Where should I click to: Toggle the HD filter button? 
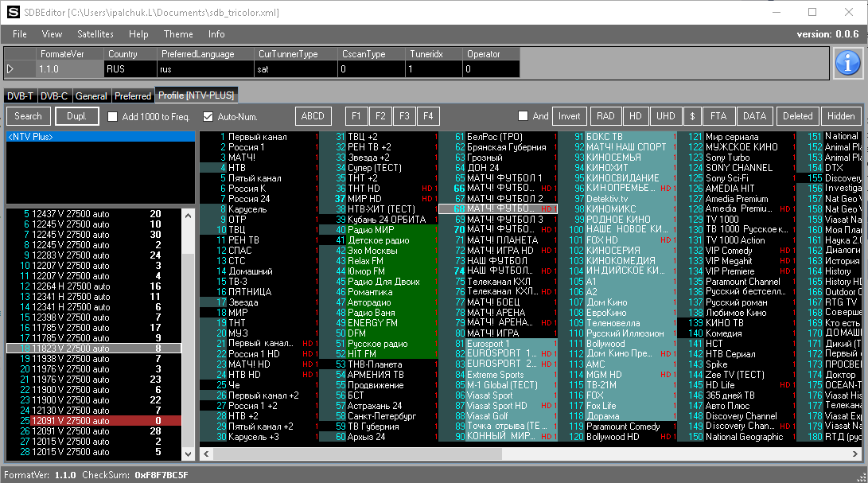click(x=635, y=116)
